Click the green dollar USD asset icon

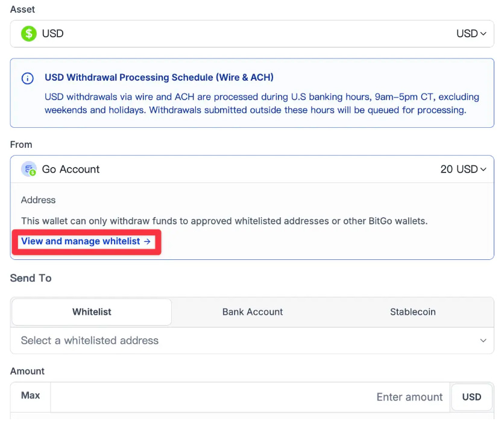[29, 34]
